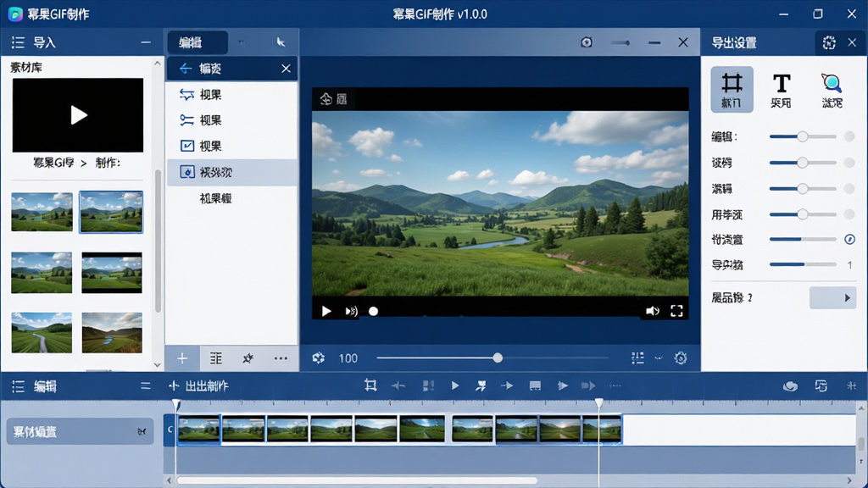Play the video in the preview player
The width and height of the screenshot is (868, 488).
point(326,312)
